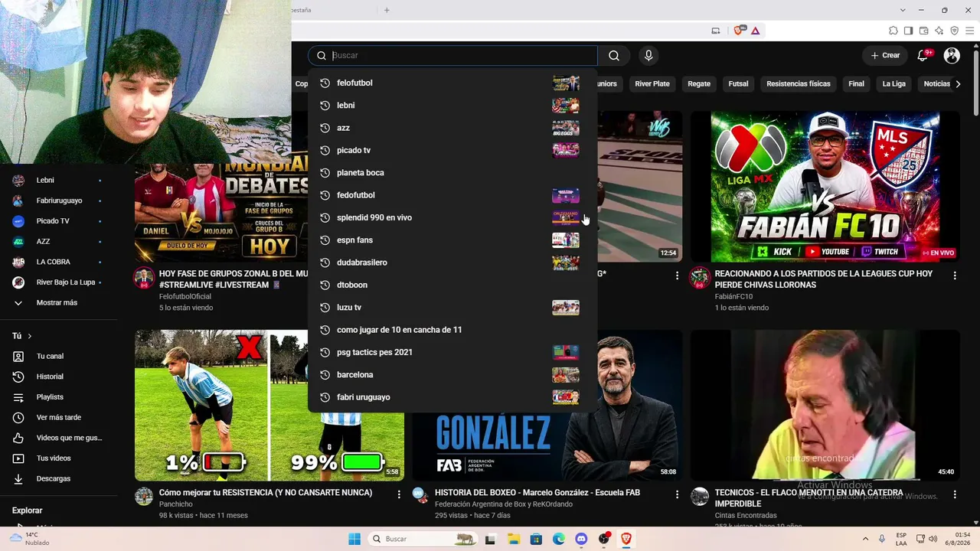Open Brave Wallet icon
The width and height of the screenshot is (980, 551).
924,31
